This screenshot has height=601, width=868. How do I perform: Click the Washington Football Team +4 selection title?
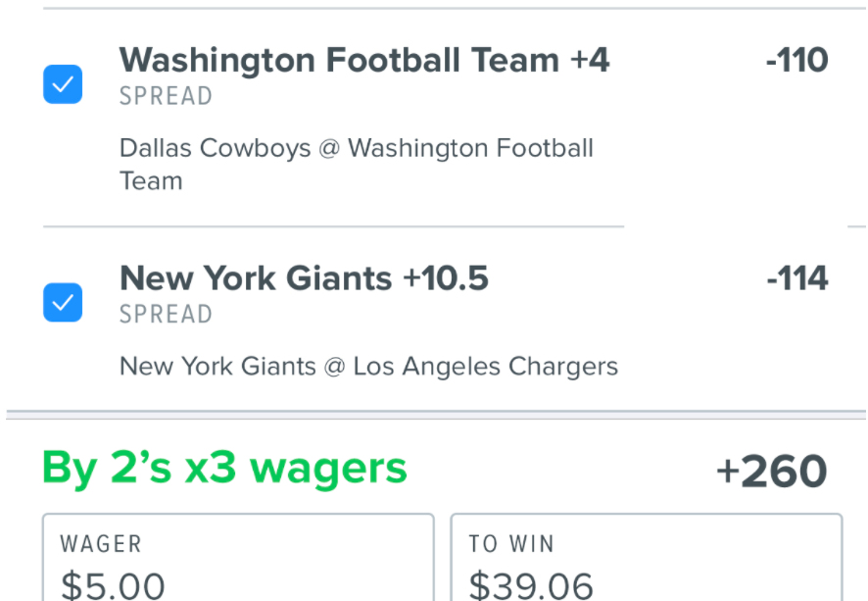tap(364, 60)
